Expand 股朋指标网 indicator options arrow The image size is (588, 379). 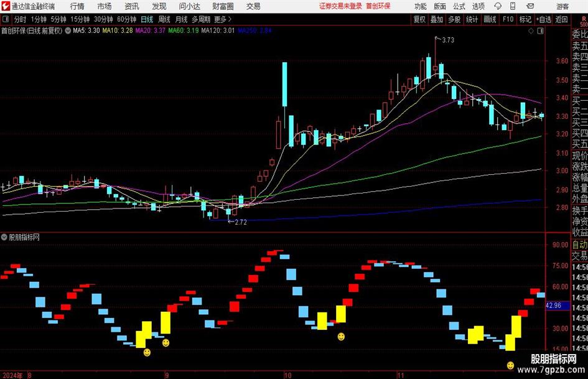pyautogui.click(x=4, y=237)
